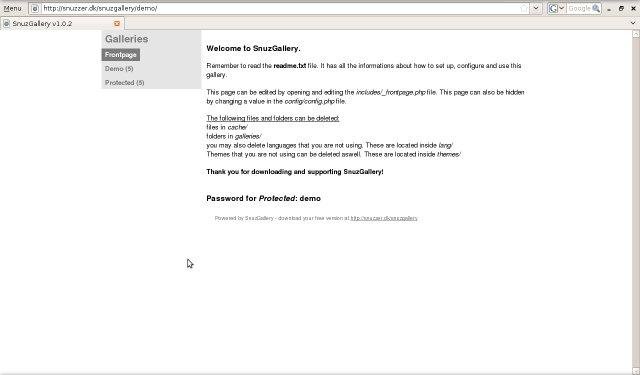Click the bold "readme.txt" text

point(290,66)
